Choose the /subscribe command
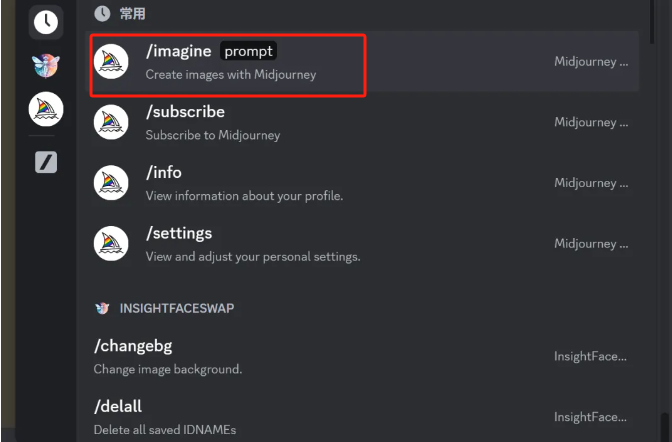The height and width of the screenshot is (442, 672). pos(362,122)
